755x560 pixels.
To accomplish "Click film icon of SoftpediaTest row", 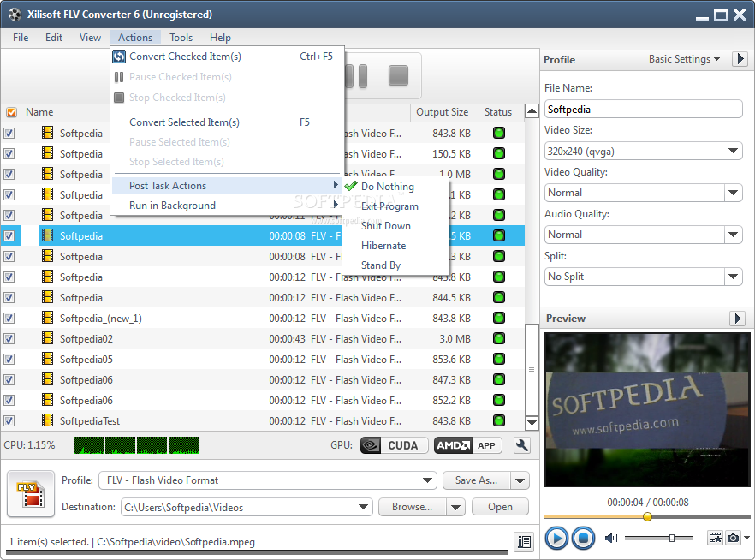I will pos(47,420).
